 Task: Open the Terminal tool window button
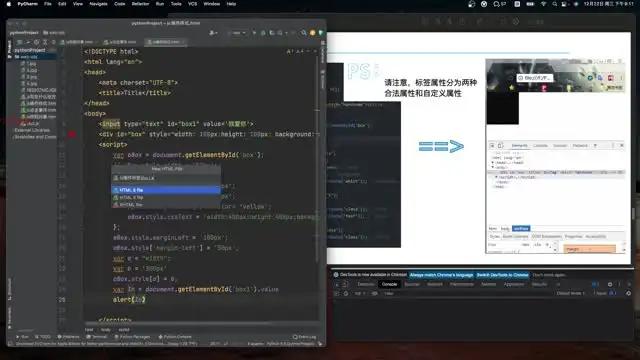pyautogui.click(x=97, y=337)
